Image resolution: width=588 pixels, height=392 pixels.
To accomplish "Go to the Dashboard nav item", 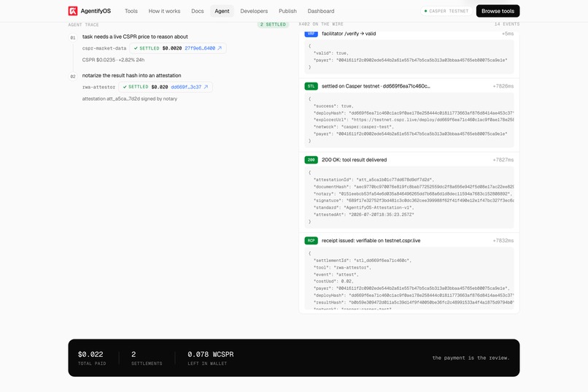I will tap(320, 11).
